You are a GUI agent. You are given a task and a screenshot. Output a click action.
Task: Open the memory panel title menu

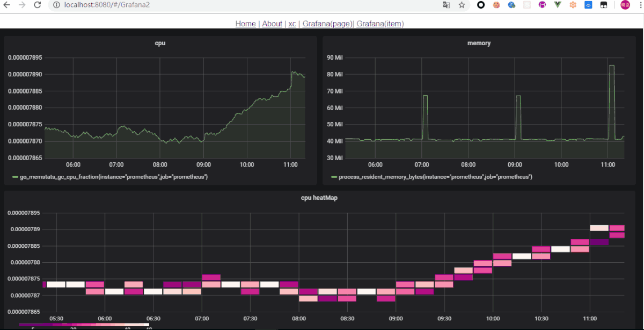[x=479, y=43]
